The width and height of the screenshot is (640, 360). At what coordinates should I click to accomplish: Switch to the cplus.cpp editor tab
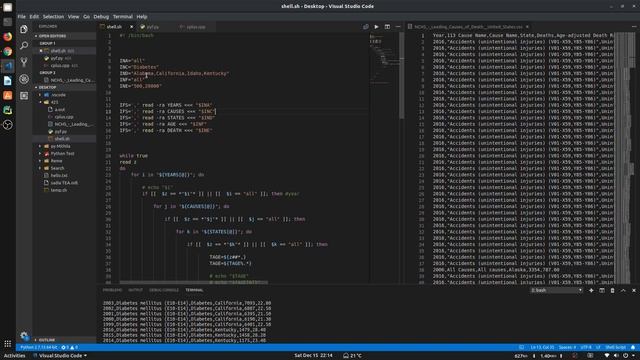(x=196, y=27)
